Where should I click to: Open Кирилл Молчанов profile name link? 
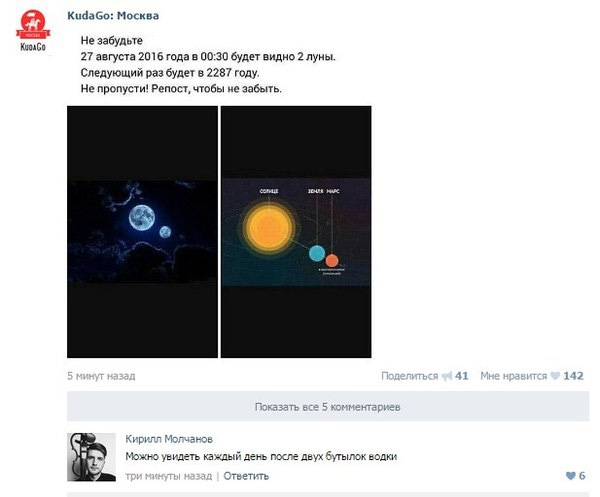[169, 439]
